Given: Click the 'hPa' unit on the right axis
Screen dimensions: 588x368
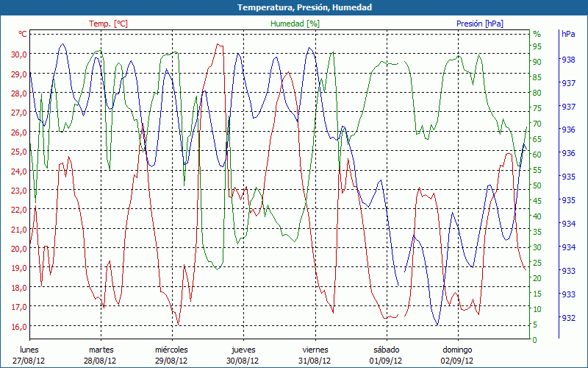Looking at the screenshot, I should point(568,34).
